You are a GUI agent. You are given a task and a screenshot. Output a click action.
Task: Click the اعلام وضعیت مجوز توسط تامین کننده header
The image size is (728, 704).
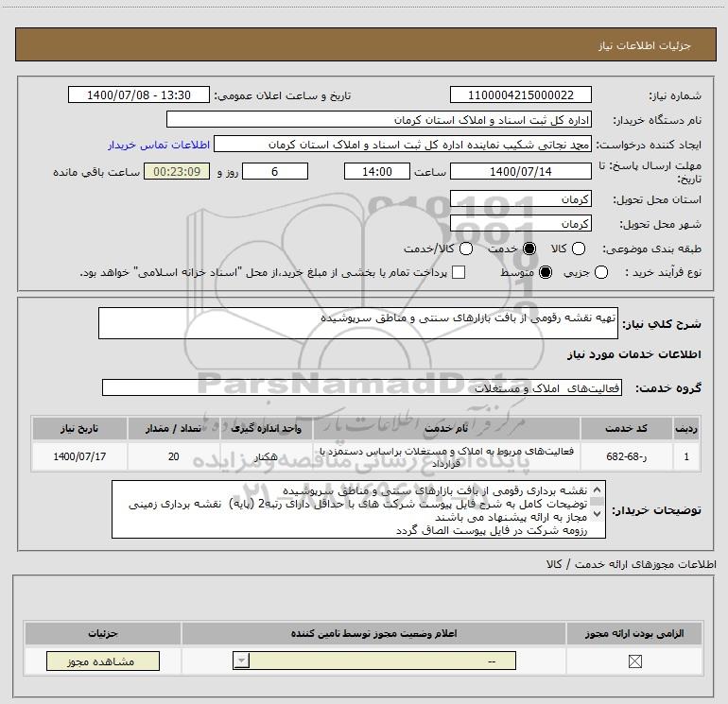coord(373,633)
